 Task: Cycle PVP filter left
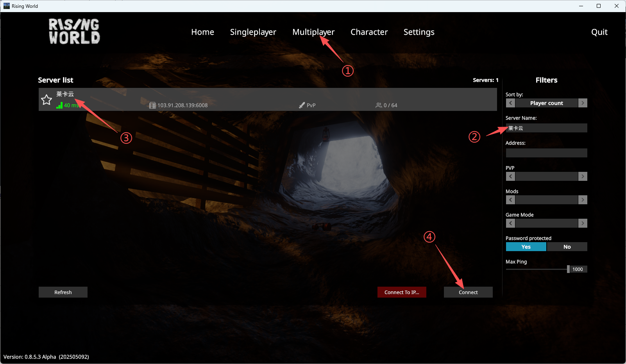[510, 177]
